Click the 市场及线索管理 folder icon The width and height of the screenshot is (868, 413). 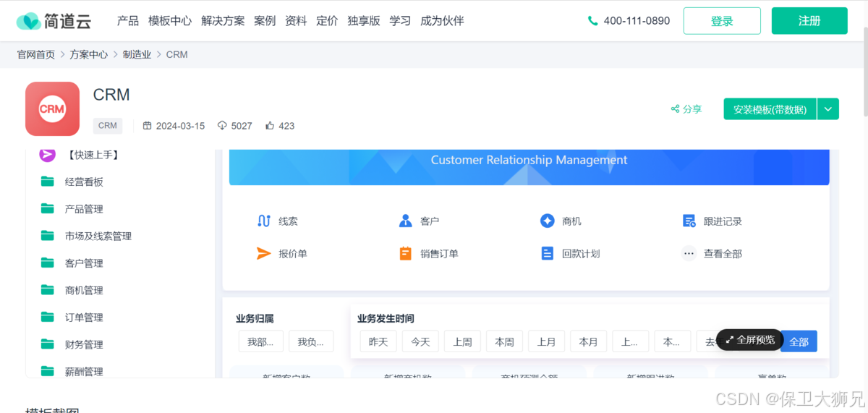(48, 236)
